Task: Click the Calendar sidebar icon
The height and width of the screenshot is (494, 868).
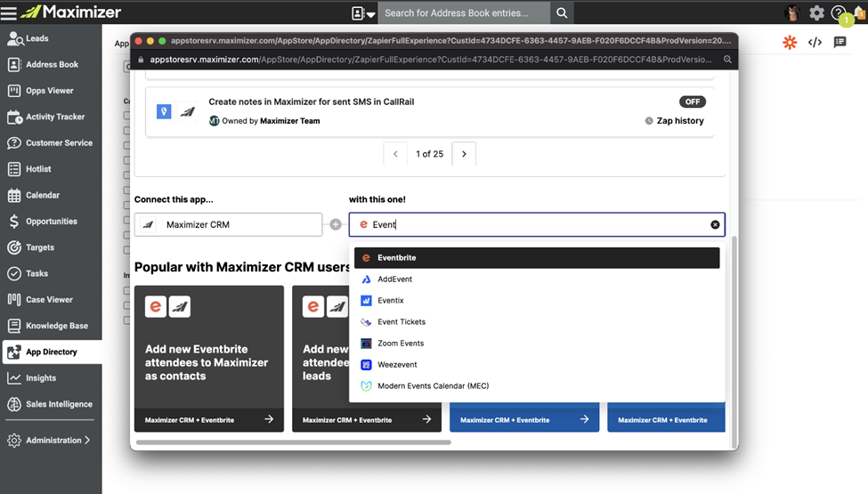Action: [14, 195]
